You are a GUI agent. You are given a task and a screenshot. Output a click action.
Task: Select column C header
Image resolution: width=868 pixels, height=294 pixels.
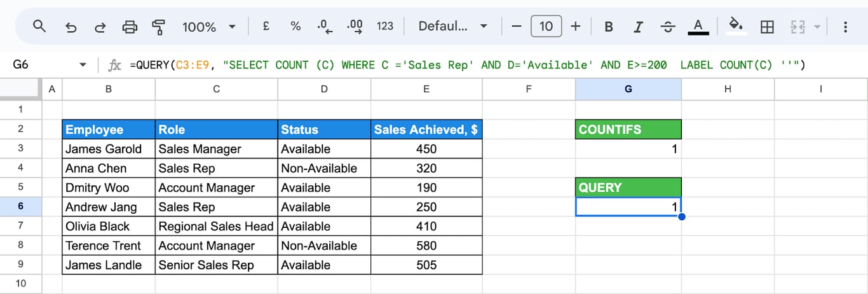(217, 90)
